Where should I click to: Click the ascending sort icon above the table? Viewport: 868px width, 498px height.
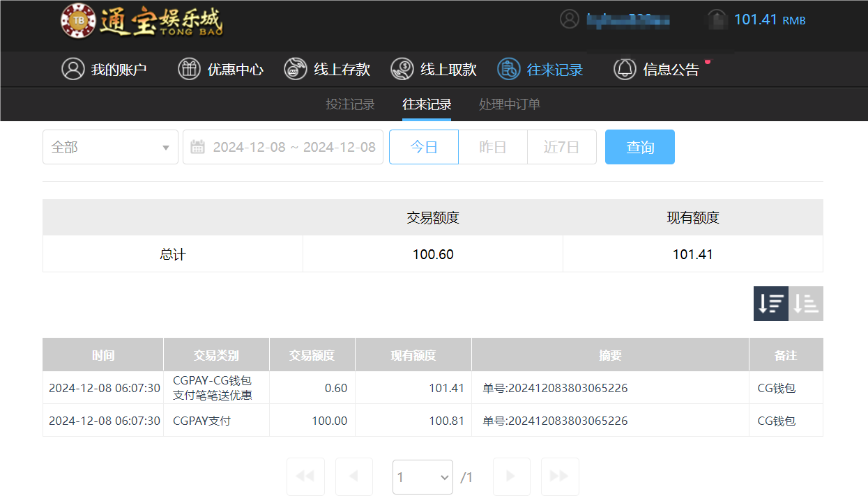pyautogui.click(x=806, y=304)
